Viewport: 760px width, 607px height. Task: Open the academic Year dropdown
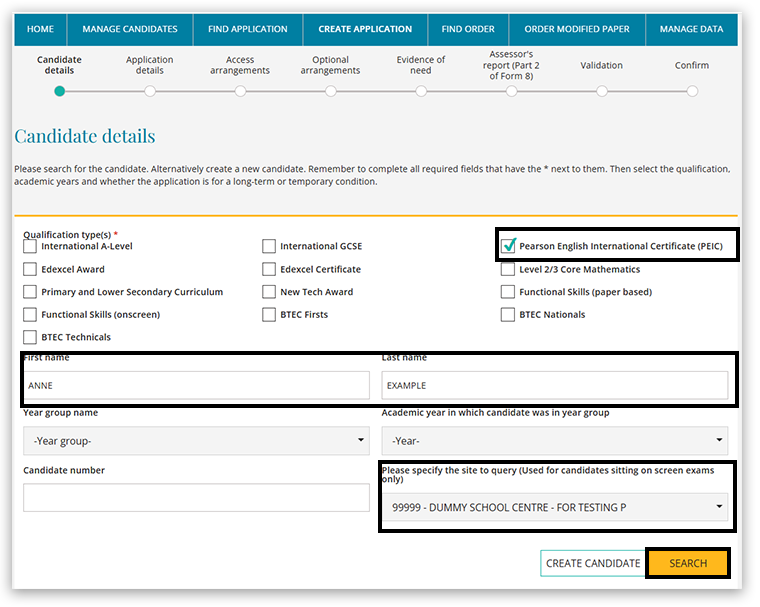pos(554,441)
